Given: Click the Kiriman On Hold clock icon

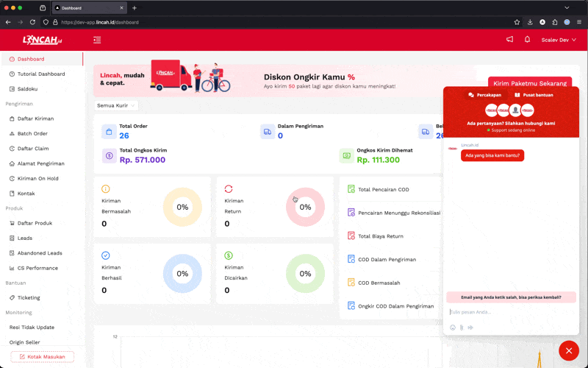Looking at the screenshot, I should coord(12,179).
